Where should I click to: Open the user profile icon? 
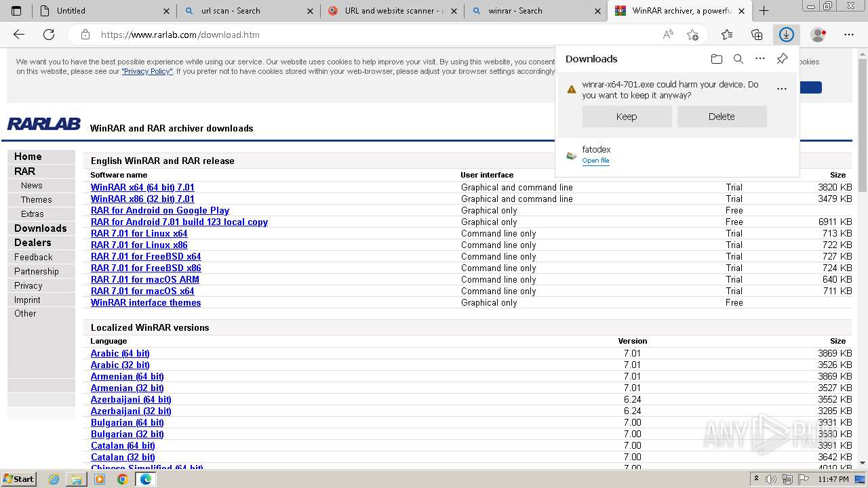(818, 35)
